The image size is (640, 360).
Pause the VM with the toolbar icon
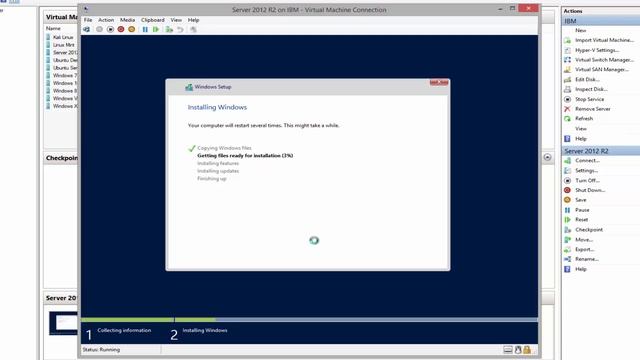click(x=145, y=29)
